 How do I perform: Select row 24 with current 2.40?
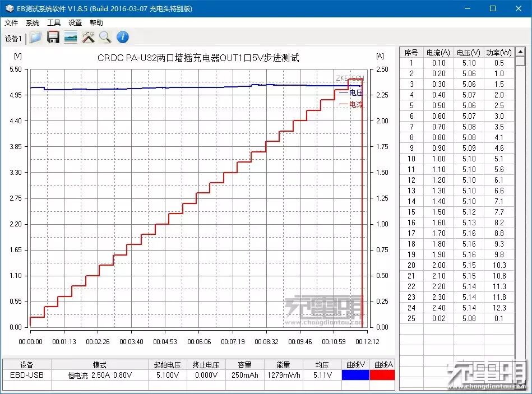[457, 308]
